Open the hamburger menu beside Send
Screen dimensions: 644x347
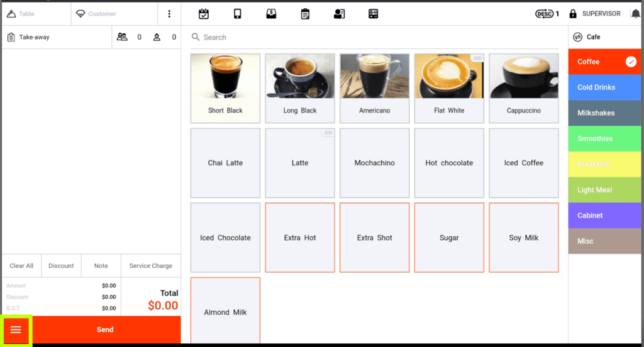[x=16, y=330]
